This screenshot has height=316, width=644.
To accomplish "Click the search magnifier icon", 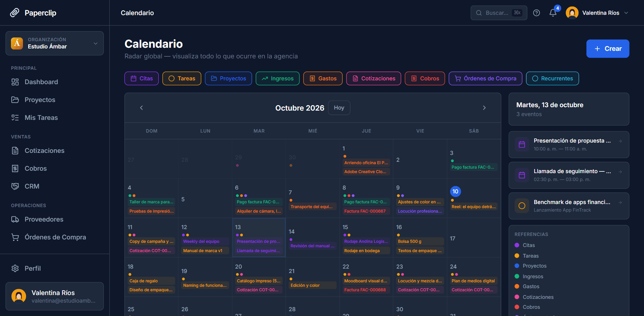I will click(479, 13).
